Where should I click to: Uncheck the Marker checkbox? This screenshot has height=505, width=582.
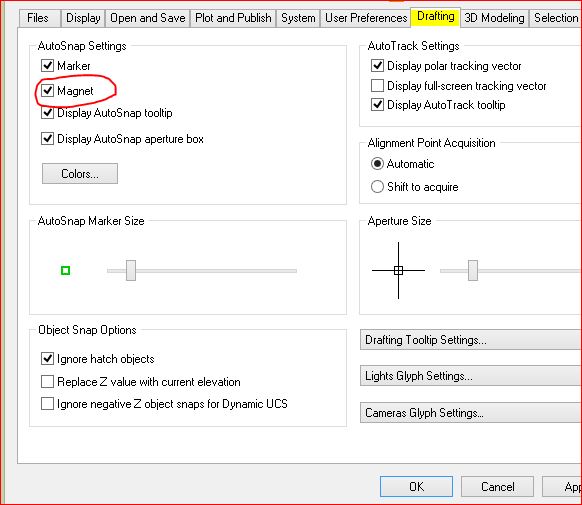[48, 66]
